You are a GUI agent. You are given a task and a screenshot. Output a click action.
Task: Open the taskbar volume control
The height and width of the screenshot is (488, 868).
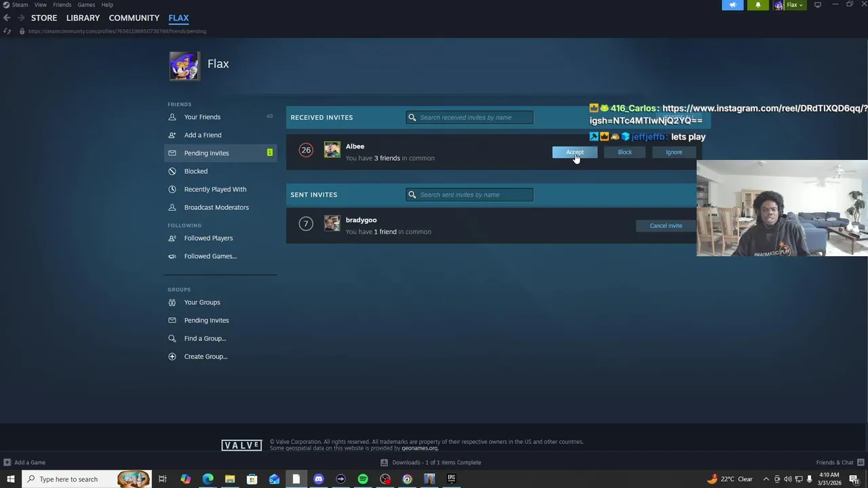point(787,479)
